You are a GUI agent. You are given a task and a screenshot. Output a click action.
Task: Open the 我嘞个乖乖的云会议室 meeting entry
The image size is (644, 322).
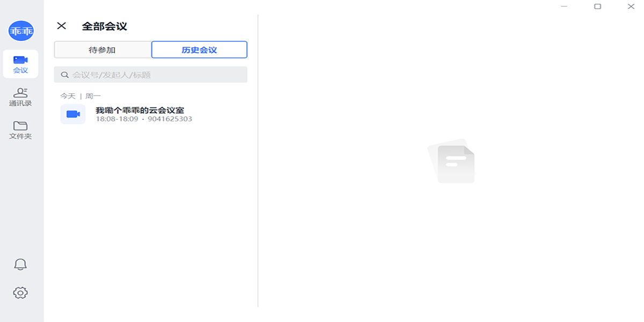pos(140,110)
